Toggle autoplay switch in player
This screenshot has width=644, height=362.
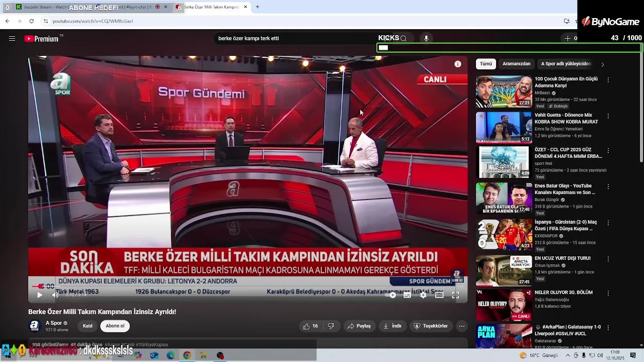point(391,295)
